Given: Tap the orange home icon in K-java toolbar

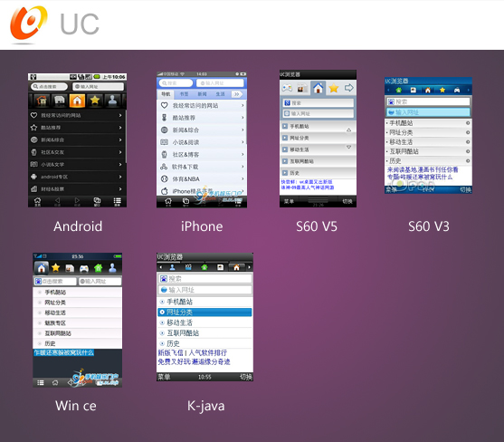Looking at the screenshot, I should [x=236, y=267].
